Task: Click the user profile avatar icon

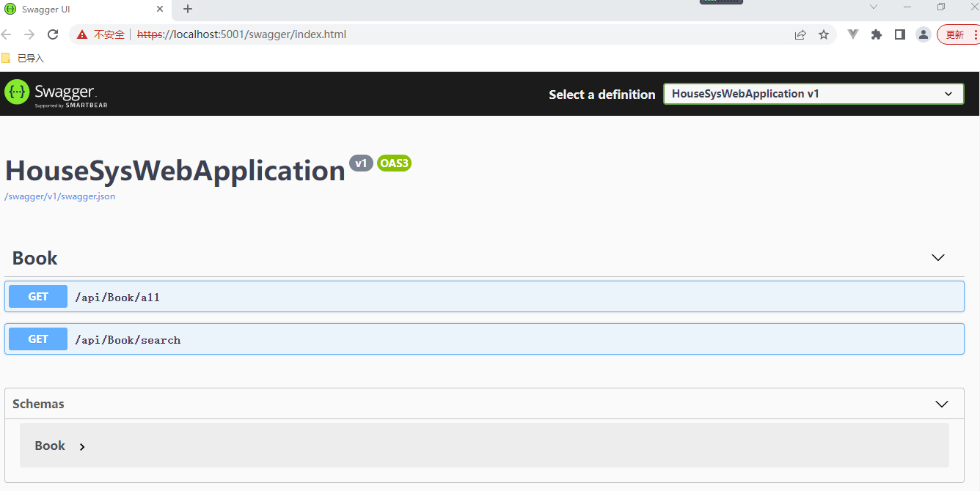Action: [x=924, y=34]
